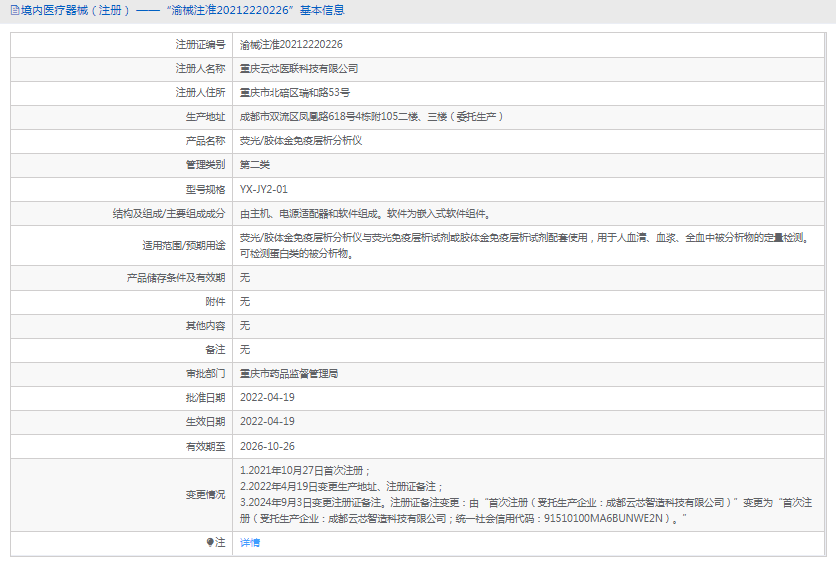The height and width of the screenshot is (565, 836).
Task: Select registration number 渝械注准20212220226 in table
Action: pyautogui.click(x=291, y=45)
